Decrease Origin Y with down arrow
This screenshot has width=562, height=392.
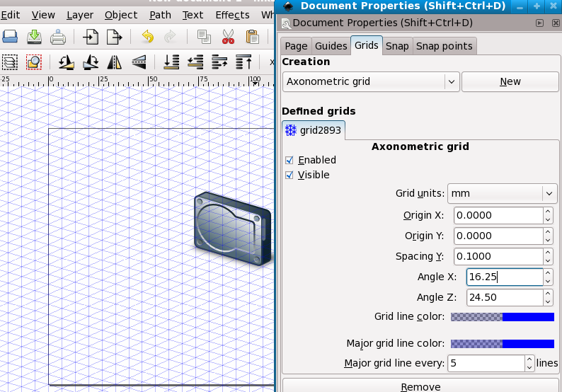(548, 241)
